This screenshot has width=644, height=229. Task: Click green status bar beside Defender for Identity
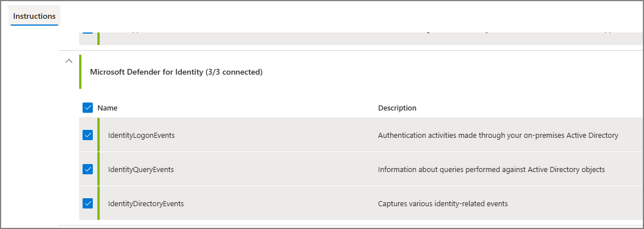point(80,72)
